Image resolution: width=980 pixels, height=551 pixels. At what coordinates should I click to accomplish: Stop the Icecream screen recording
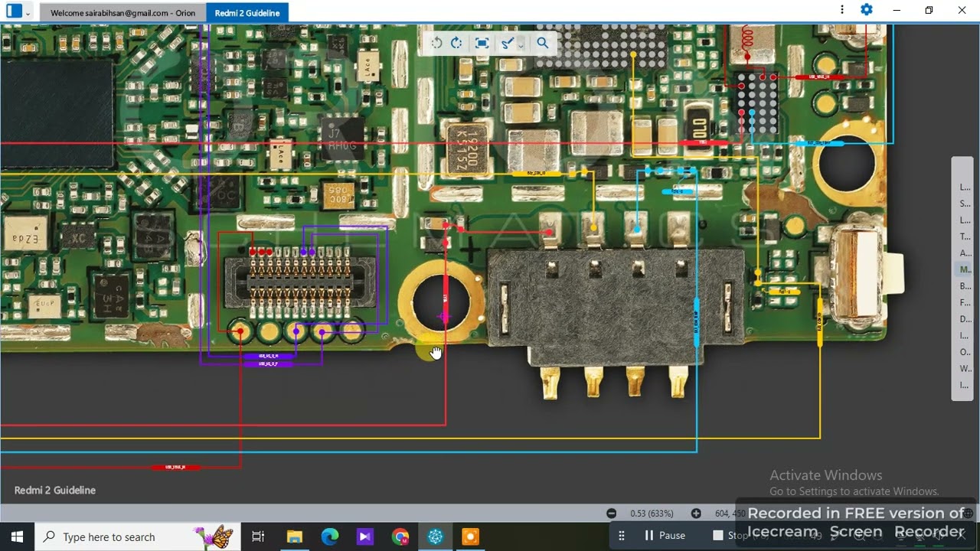click(x=731, y=536)
